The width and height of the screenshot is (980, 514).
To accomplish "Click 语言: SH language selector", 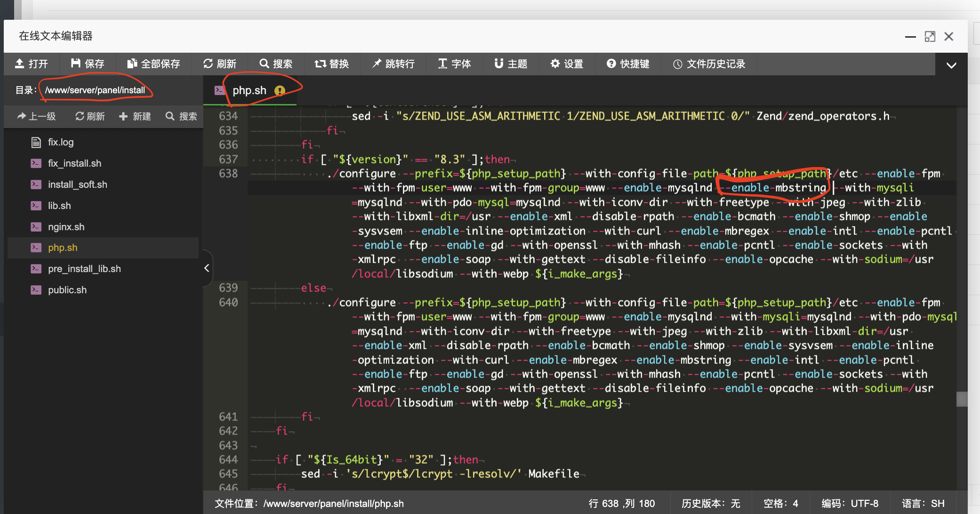I will (923, 504).
